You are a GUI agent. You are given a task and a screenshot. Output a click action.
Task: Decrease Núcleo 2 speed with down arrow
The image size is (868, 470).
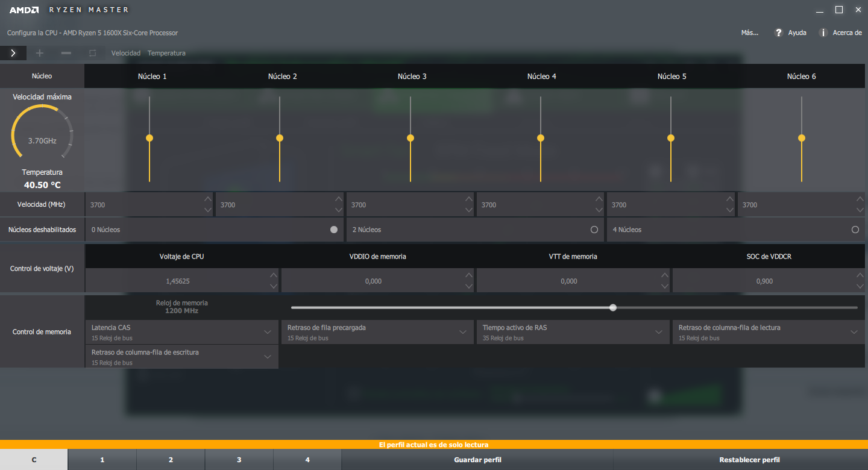click(x=338, y=210)
